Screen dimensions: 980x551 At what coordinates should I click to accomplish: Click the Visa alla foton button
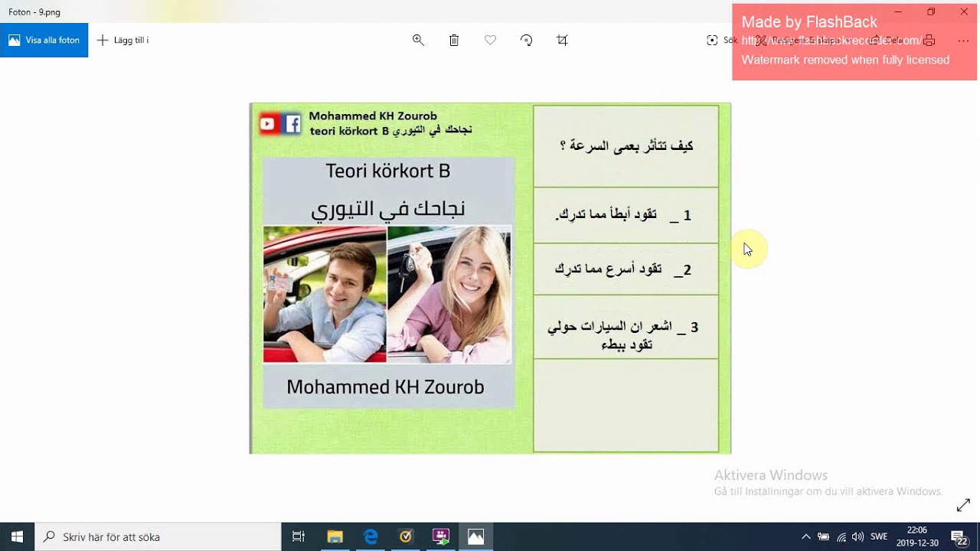[x=44, y=41]
